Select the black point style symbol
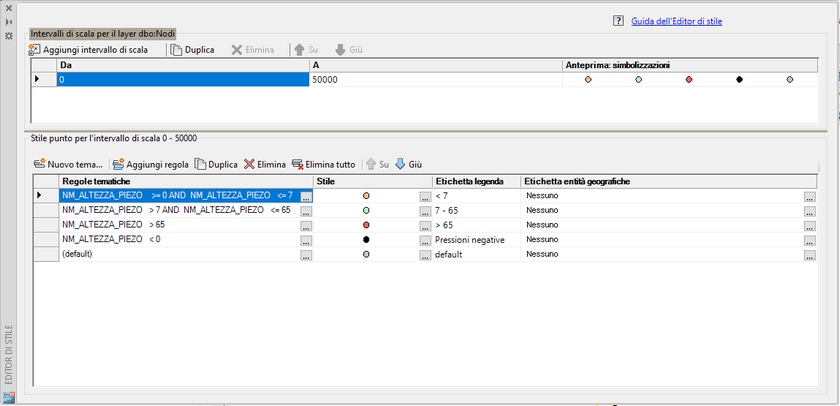This screenshot has width=840, height=406. [x=367, y=240]
